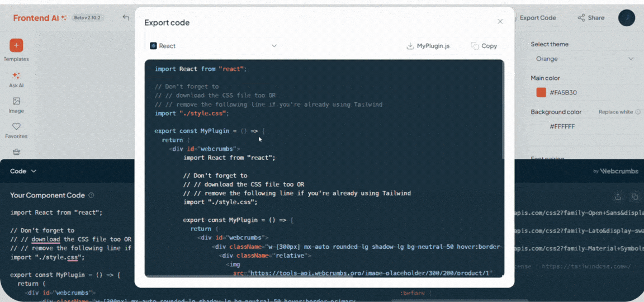644x302 pixels.
Task: Click the #FFFFFF background color value
Action: coord(562,126)
